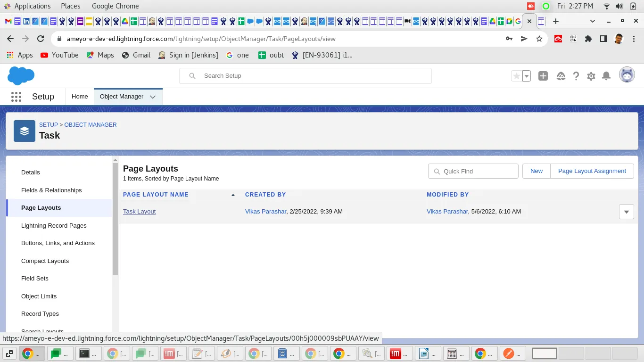Open the Setup gear menu
This screenshot has width=644, height=362.
(591, 76)
